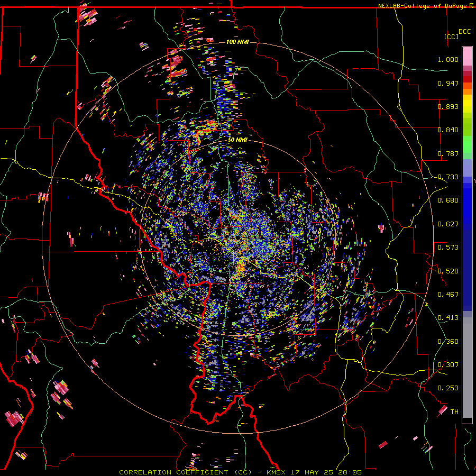Click the 0.467 scale value
The height and width of the screenshot is (476, 476).
448,295
